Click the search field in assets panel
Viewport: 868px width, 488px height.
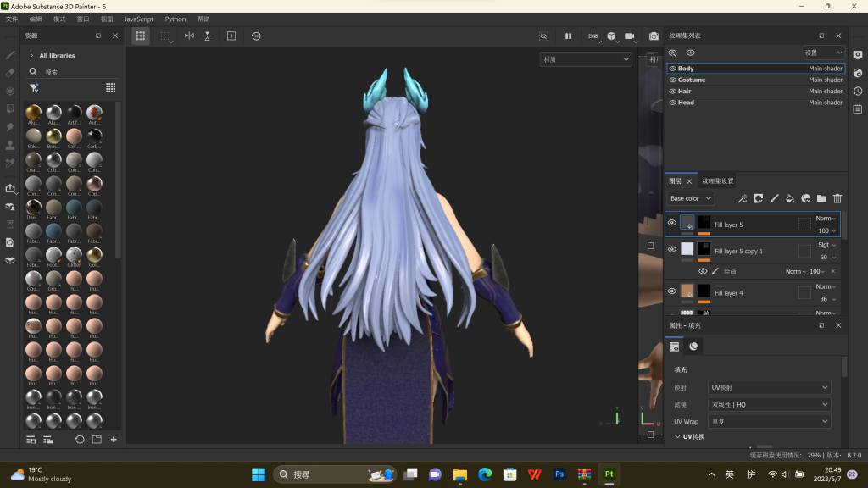[75, 72]
